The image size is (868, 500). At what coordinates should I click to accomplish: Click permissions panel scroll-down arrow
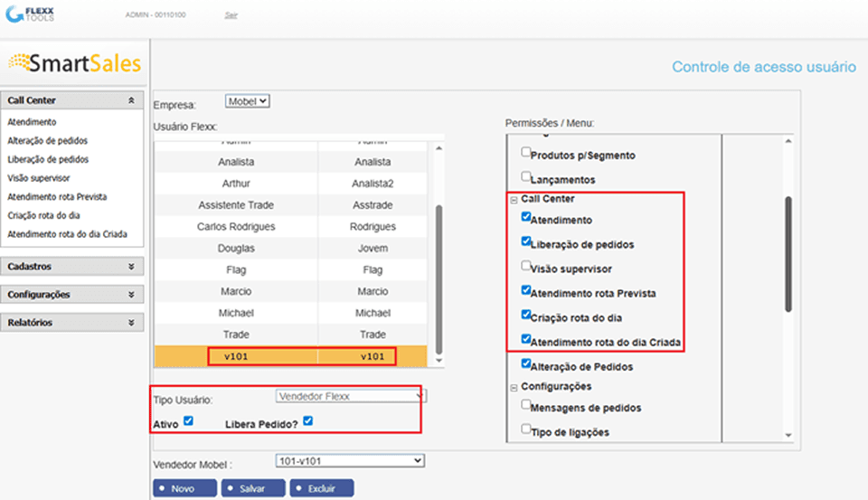tap(788, 435)
